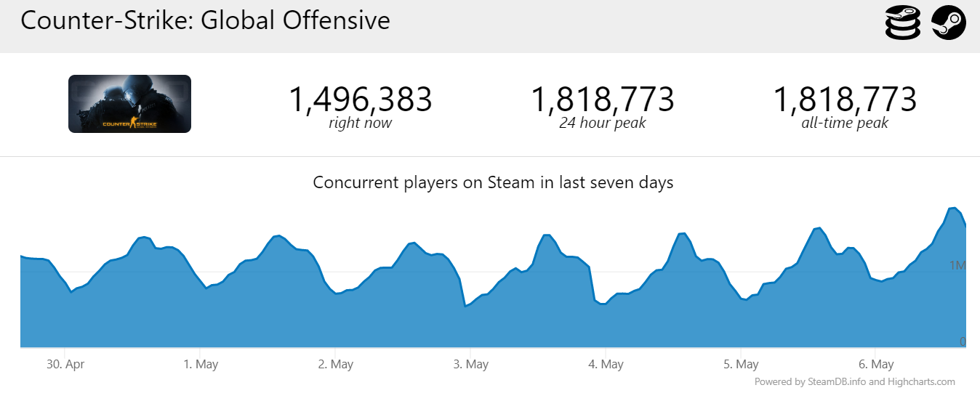This screenshot has height=401, width=980.
Task: Click the 30. Apr axis label
Action: coord(65,364)
